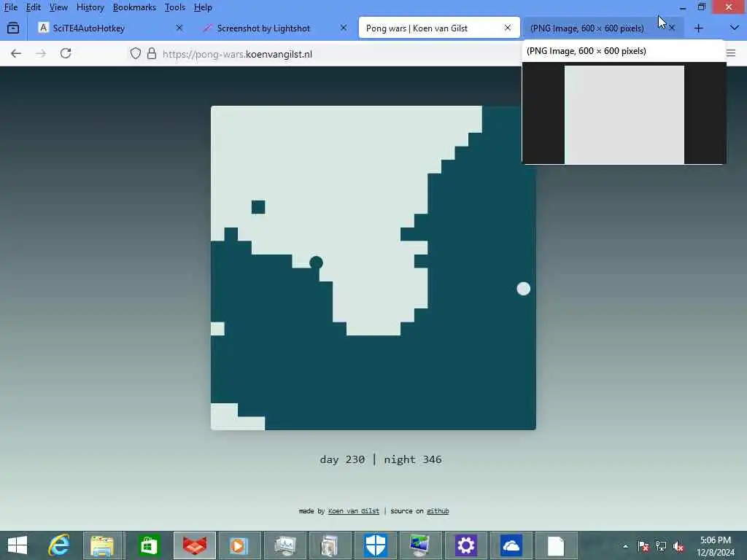Open the Bookmarks menu
Screen dimensions: 747x560
pos(134,7)
